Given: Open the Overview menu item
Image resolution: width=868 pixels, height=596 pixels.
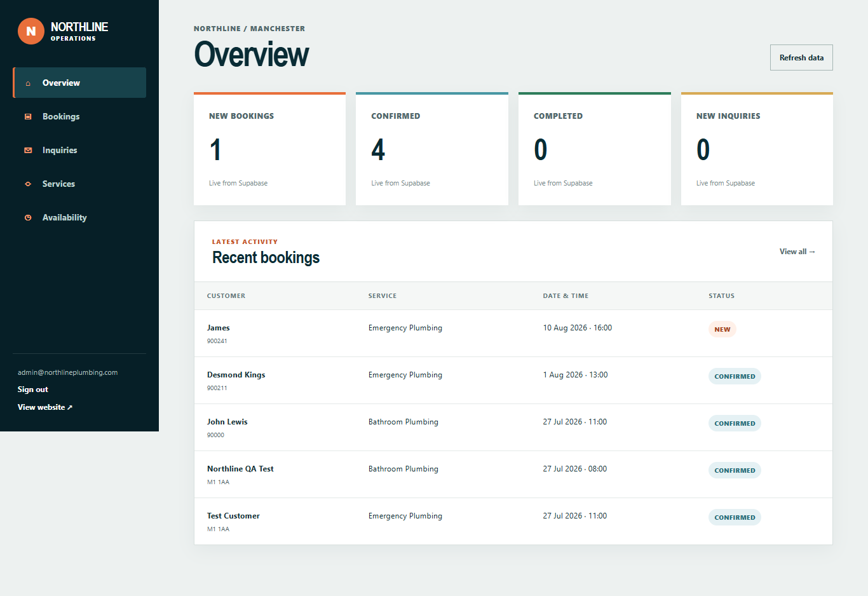Looking at the screenshot, I should click(x=79, y=83).
